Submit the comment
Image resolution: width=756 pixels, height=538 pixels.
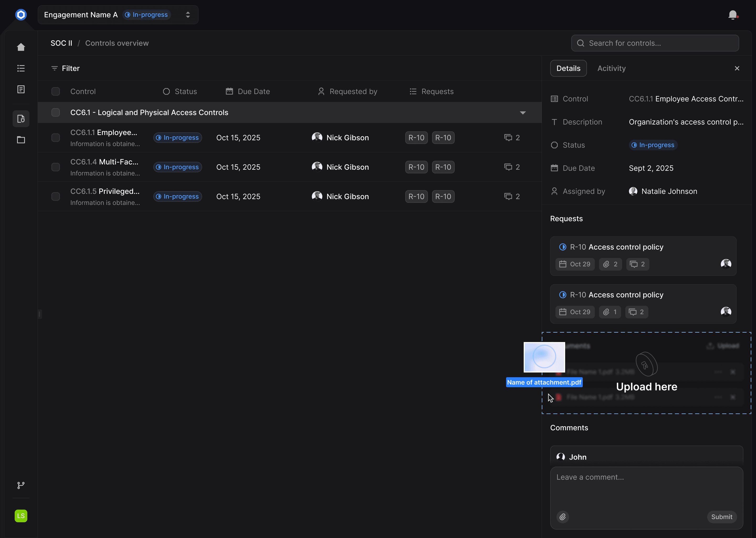tap(722, 517)
